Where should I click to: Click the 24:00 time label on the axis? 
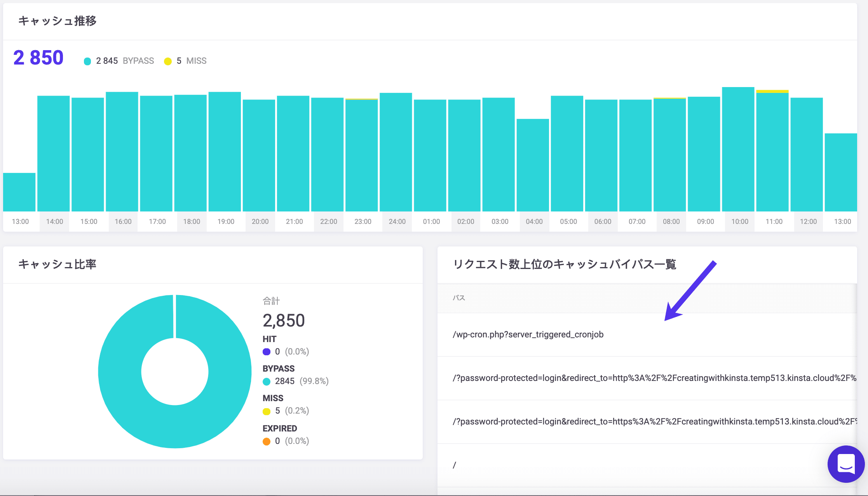click(397, 222)
